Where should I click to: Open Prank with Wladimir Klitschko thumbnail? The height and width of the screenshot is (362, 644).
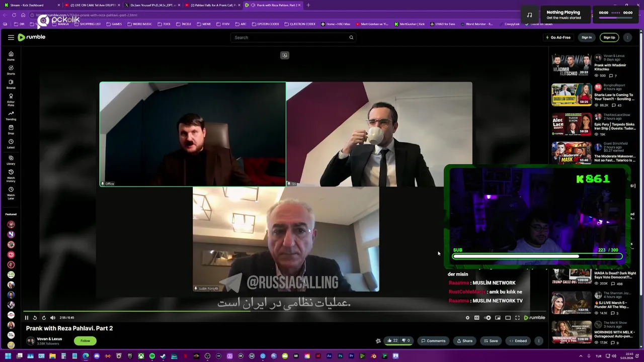point(572,65)
